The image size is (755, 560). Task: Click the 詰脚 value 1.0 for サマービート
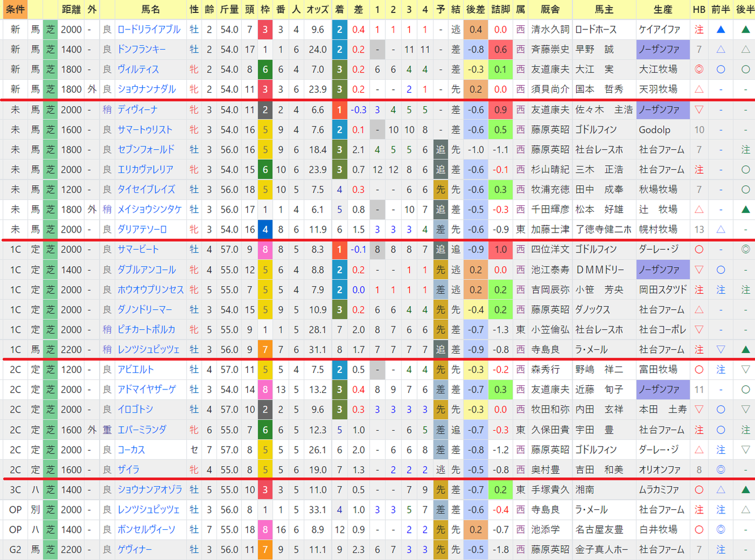500,250
